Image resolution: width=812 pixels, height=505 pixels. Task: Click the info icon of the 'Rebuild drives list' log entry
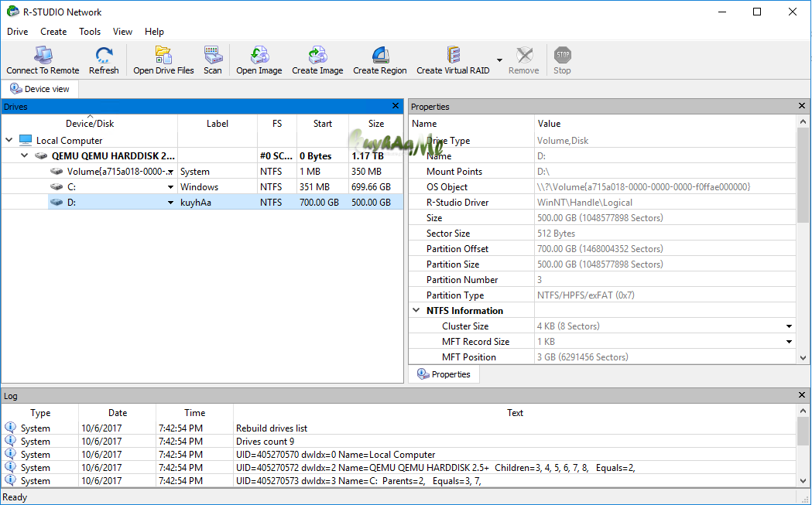tap(10, 428)
